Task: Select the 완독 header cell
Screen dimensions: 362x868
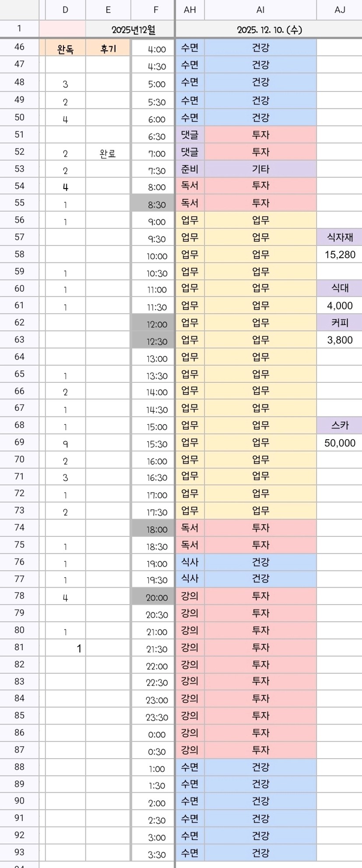Action: click(x=65, y=49)
